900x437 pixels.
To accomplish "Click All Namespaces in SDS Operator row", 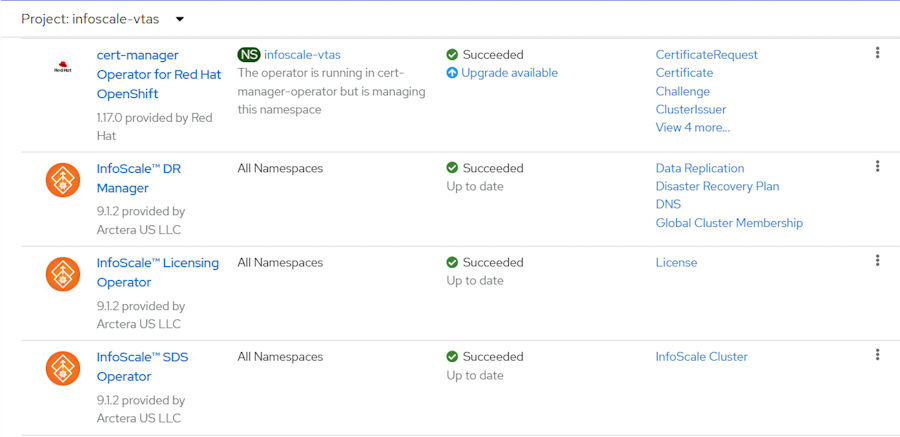I will tap(280, 357).
